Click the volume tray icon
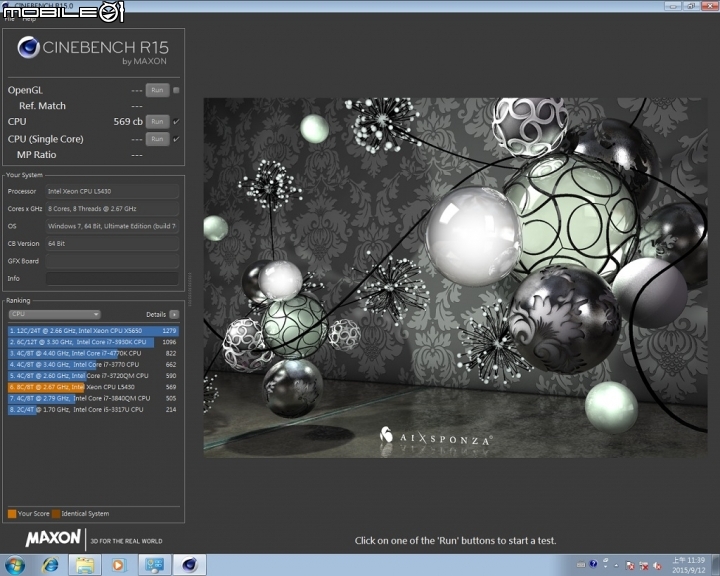Screen dimensions: 720x576 pos(658,566)
